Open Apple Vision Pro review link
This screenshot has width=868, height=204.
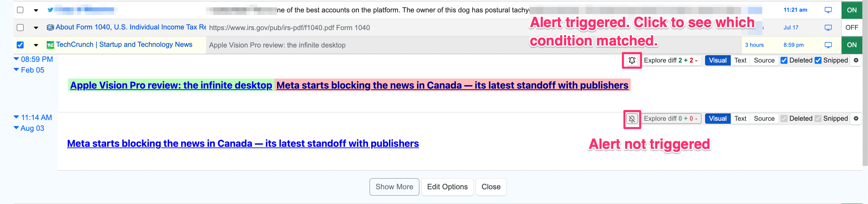pos(171,86)
